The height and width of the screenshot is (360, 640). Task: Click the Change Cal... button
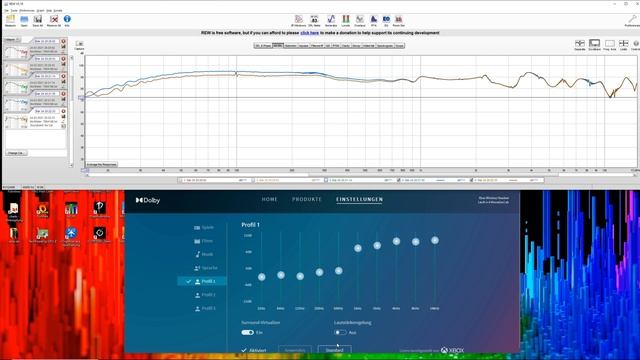tap(16, 153)
